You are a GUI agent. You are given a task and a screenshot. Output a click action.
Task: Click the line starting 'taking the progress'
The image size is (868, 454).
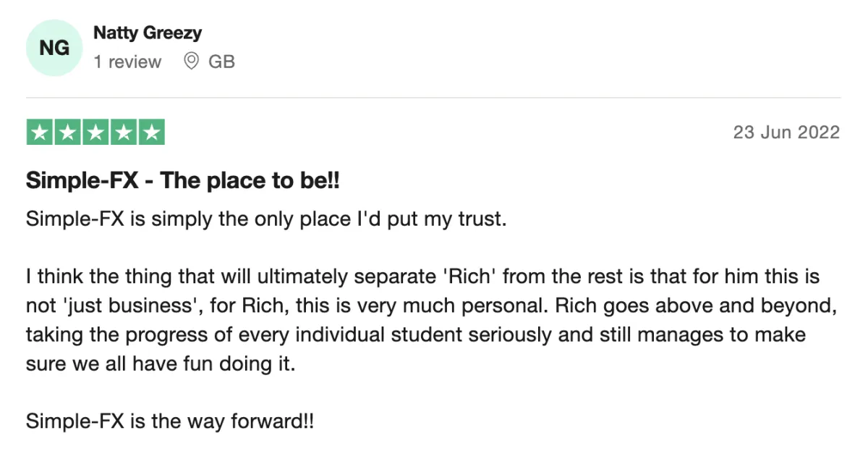(416, 335)
